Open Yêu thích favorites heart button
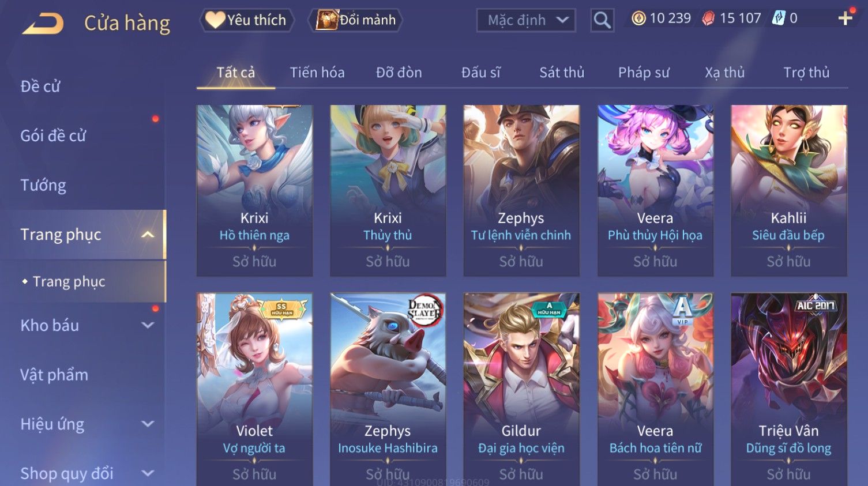This screenshot has width=868, height=486. click(247, 20)
